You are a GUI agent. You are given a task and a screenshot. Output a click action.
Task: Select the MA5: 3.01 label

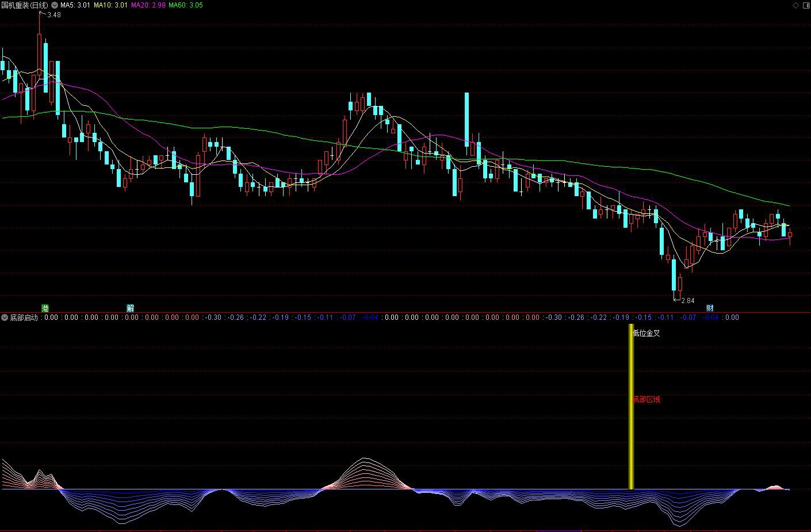click(x=75, y=5)
